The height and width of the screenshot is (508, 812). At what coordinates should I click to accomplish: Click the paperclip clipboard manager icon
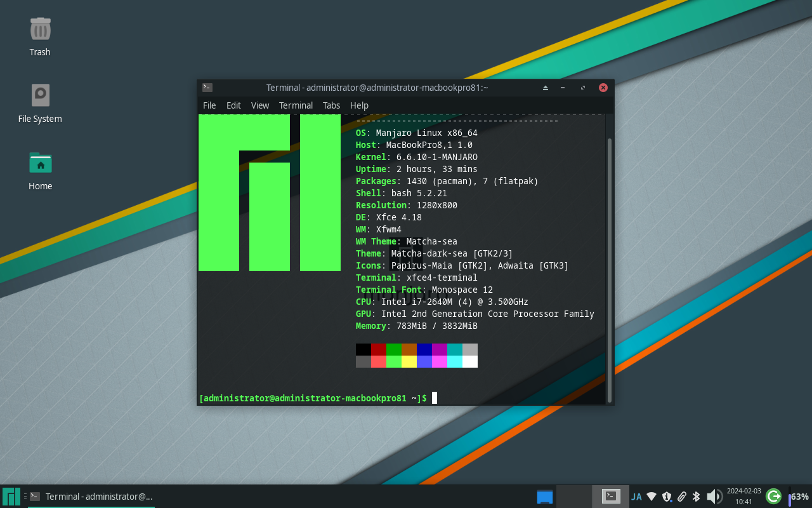[682, 497]
